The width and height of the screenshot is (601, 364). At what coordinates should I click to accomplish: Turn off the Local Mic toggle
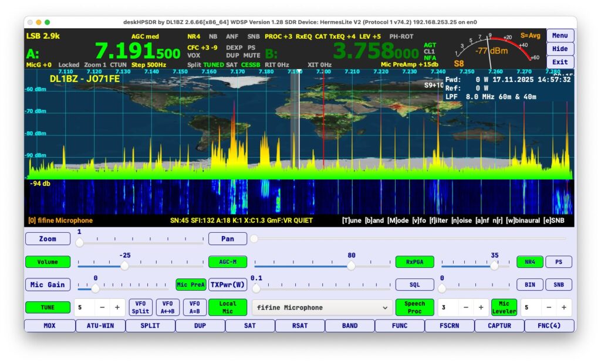228,307
